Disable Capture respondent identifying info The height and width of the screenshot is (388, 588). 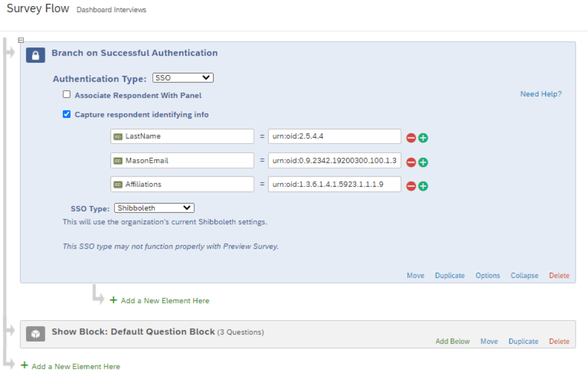66,114
